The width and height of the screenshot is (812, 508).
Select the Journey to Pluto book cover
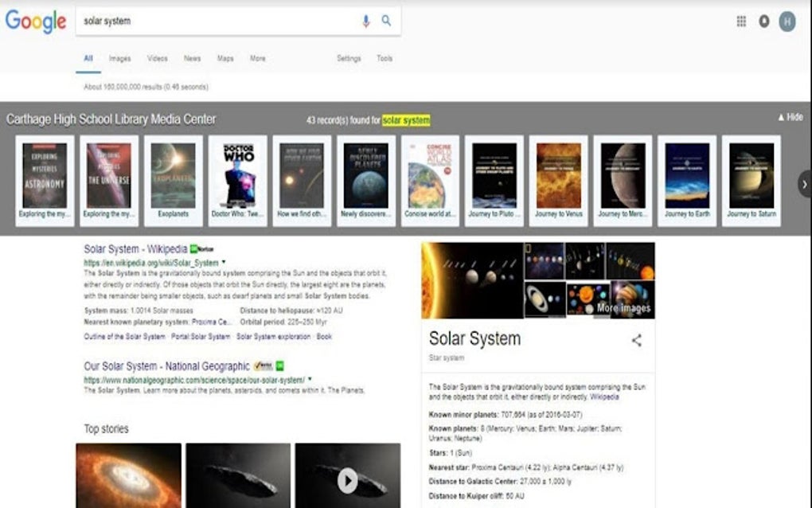[x=493, y=174]
